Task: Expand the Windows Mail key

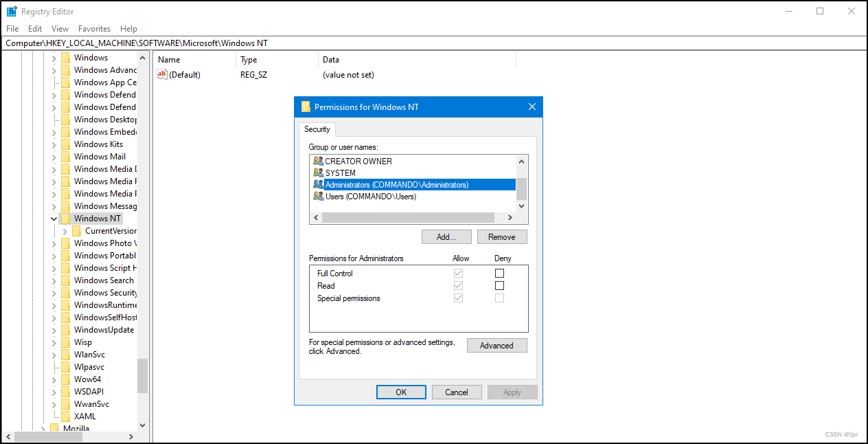Action: tap(54, 157)
